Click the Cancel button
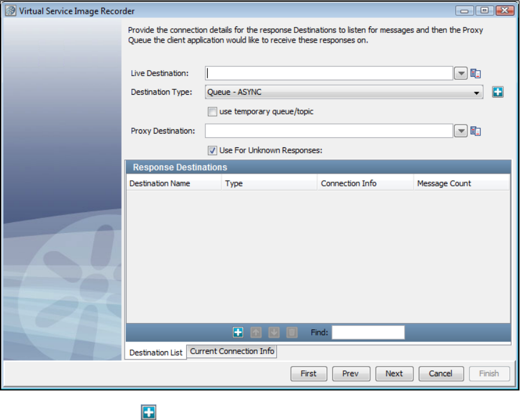Image resolution: width=520 pixels, height=420 pixels. (441, 373)
